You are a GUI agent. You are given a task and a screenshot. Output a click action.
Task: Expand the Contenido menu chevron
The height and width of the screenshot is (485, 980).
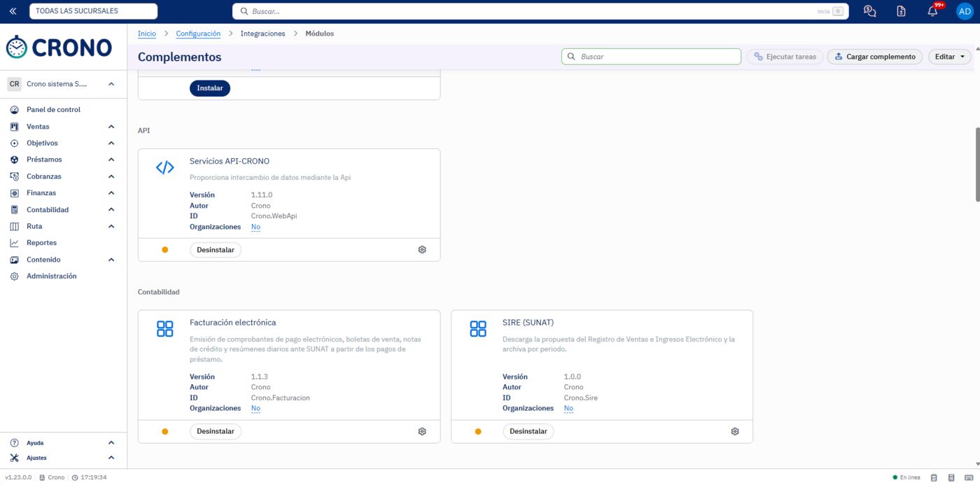111,260
